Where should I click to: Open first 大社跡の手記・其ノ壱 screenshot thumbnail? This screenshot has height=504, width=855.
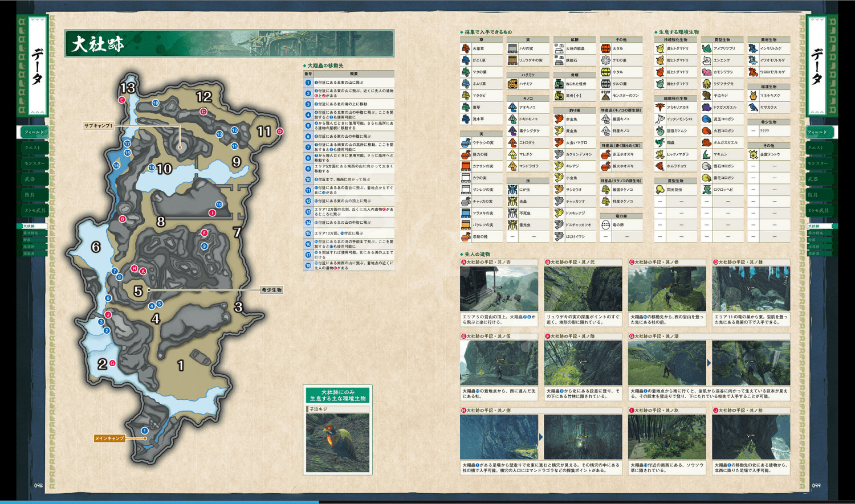499,289
